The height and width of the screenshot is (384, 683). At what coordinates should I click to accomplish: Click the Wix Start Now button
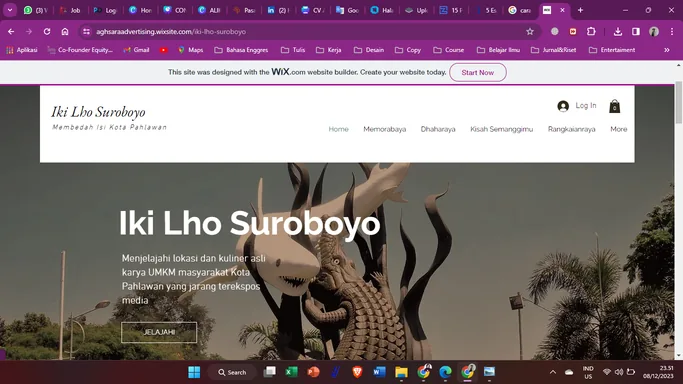point(478,72)
